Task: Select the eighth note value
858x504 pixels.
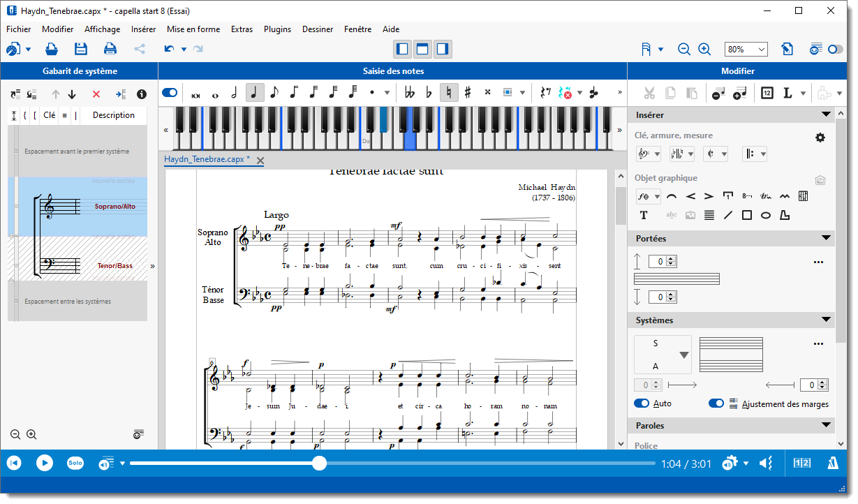Action: (x=274, y=92)
